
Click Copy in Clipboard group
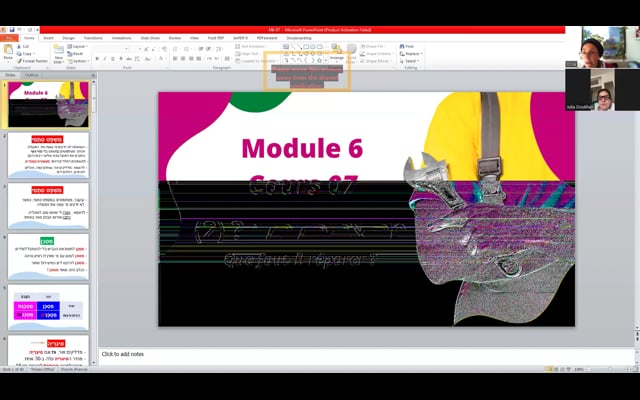click(x=25, y=54)
